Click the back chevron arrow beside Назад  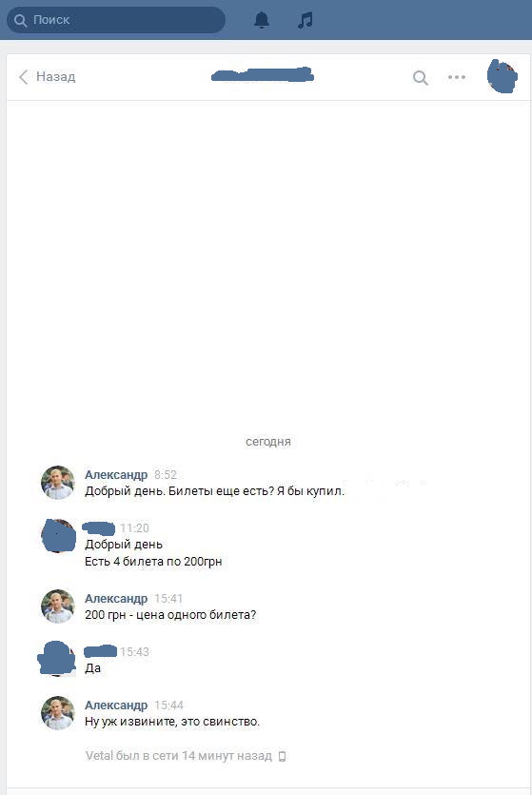click(x=23, y=77)
